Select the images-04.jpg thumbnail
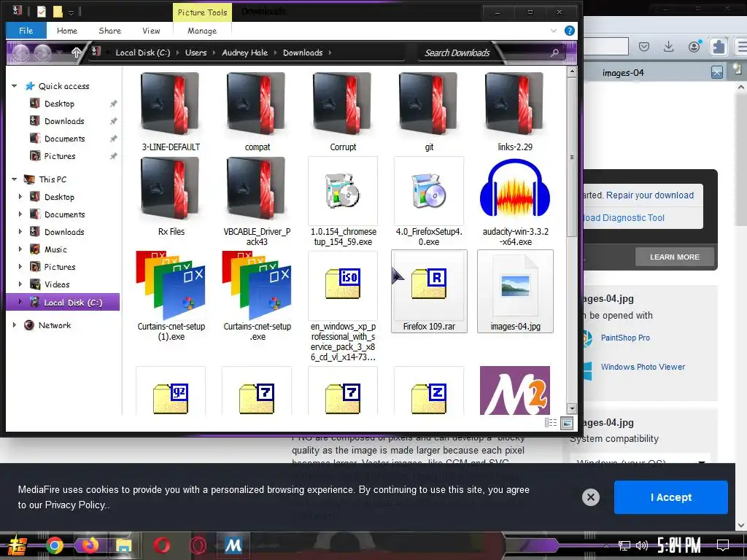747x560 pixels. coord(515,291)
